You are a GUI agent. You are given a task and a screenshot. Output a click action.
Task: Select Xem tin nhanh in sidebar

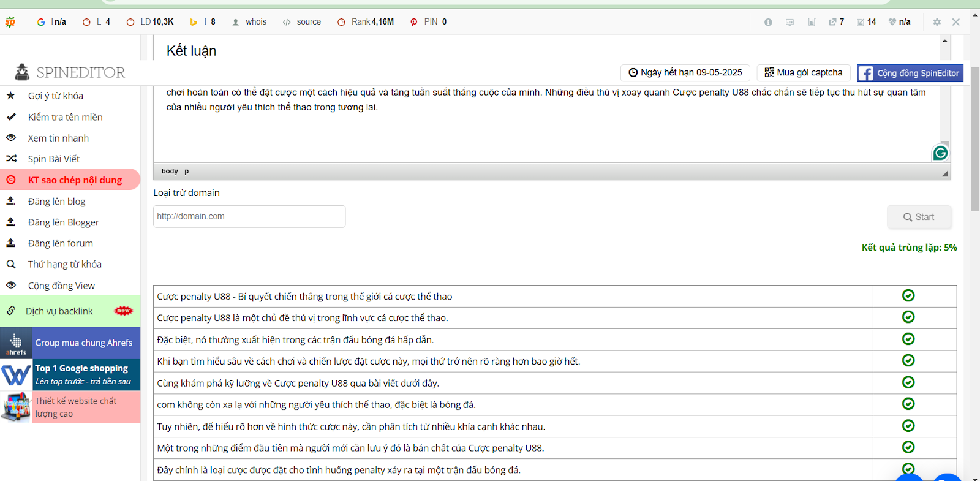click(x=58, y=138)
